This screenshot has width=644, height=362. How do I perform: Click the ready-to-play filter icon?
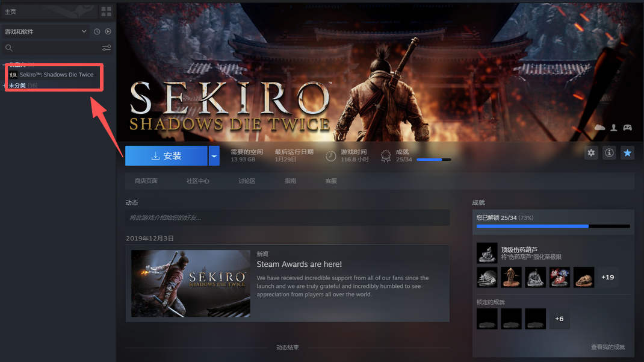[x=108, y=31]
